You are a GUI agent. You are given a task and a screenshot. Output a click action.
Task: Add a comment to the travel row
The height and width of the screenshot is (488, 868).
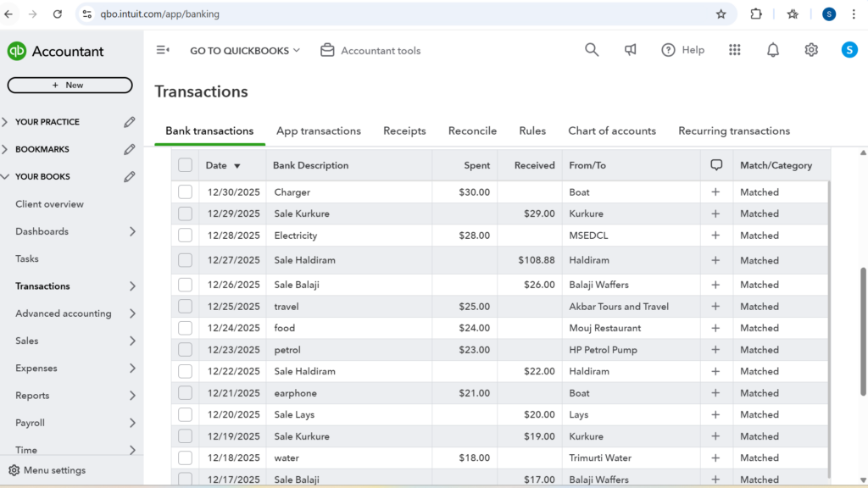point(715,307)
